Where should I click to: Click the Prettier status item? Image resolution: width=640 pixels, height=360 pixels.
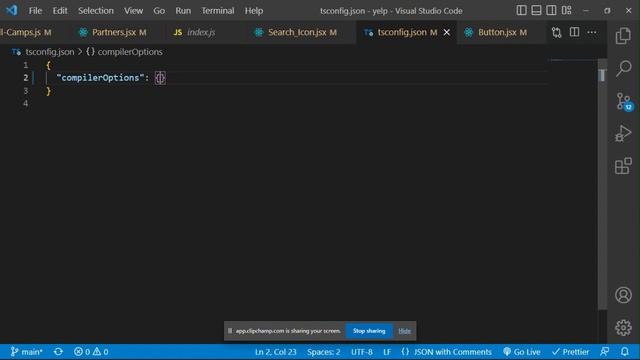tap(571, 351)
